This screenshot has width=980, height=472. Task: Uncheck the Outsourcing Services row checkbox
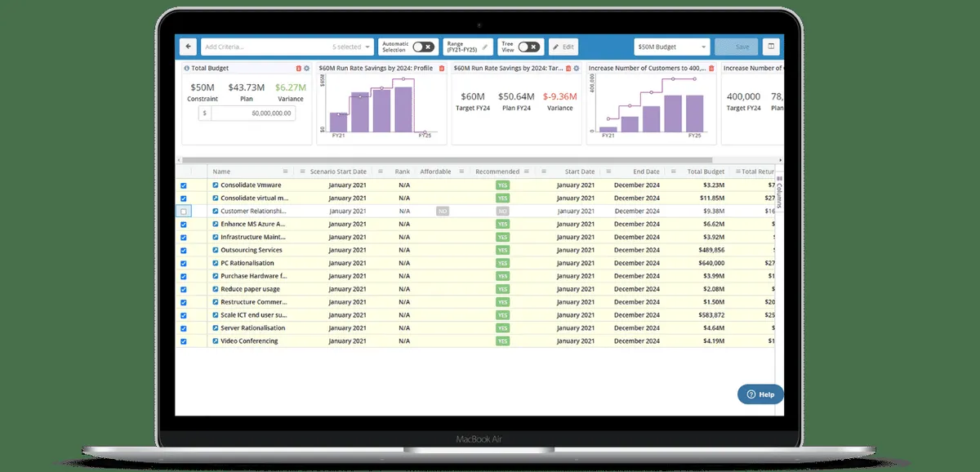point(183,250)
